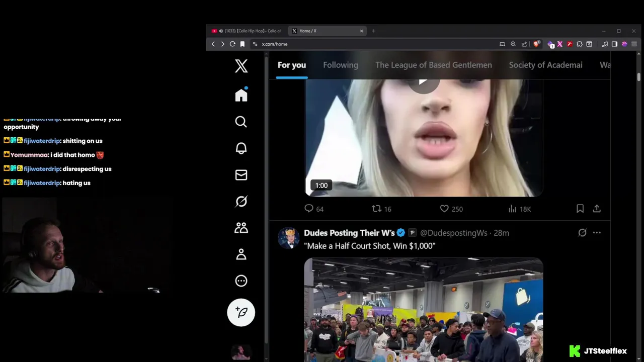Like the video post with 250 likes
The height and width of the screenshot is (362, 644).
451,209
